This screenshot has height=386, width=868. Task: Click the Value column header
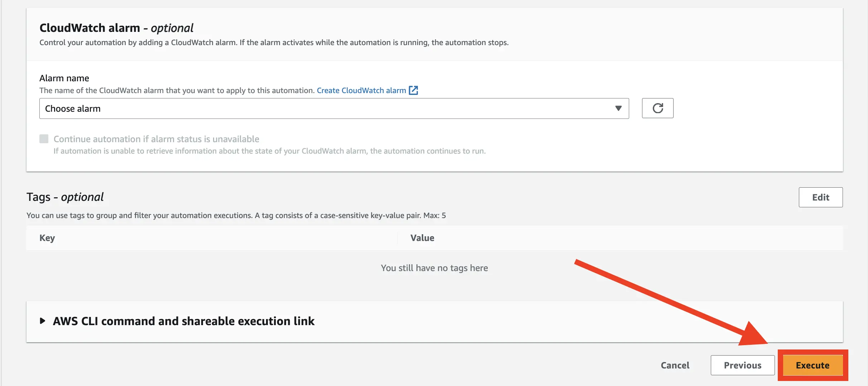pos(423,238)
